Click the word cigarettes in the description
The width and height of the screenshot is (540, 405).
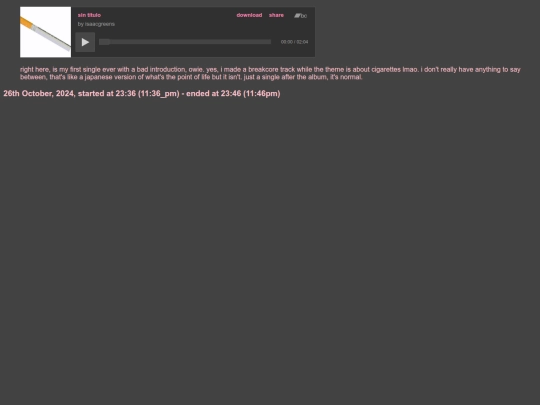click(386, 70)
